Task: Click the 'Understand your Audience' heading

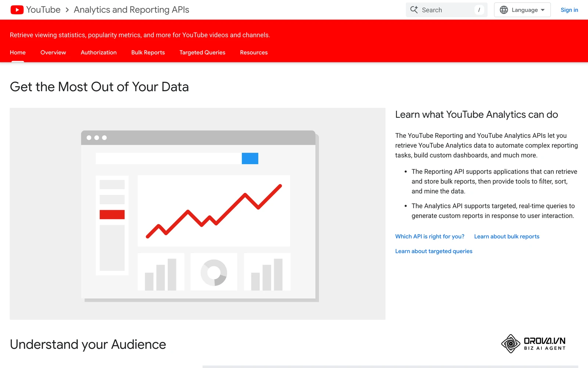Action: 88,344
